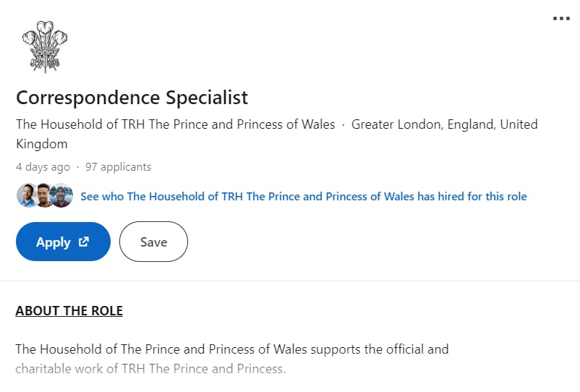Click the '4 days ago' posting date
The width and height of the screenshot is (580, 392).
tap(43, 167)
